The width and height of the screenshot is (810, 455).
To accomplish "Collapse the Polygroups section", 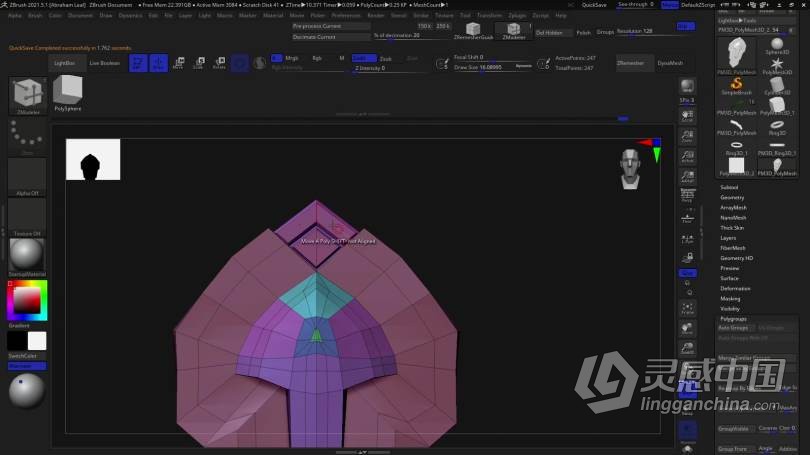I will (x=733, y=319).
